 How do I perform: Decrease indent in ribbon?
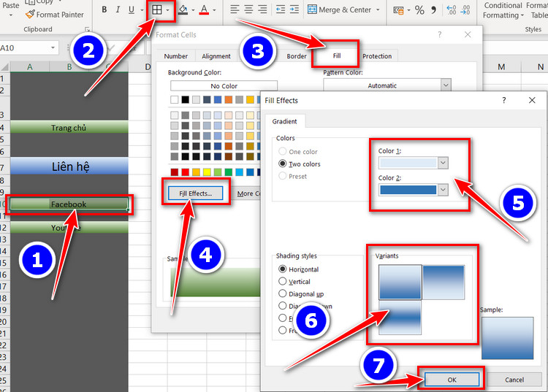tap(281, 9)
